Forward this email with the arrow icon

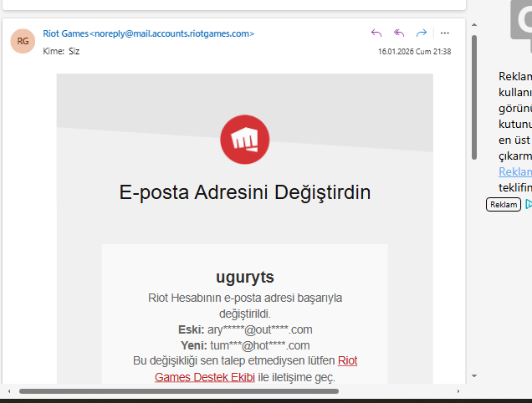click(x=422, y=33)
